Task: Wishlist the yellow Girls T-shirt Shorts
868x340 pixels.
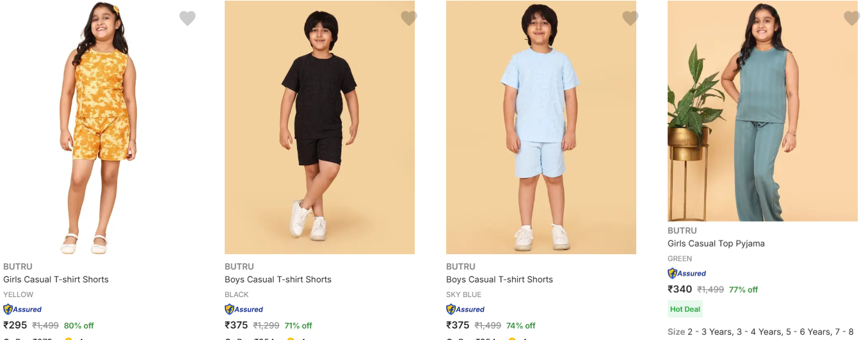Action: 188,19
